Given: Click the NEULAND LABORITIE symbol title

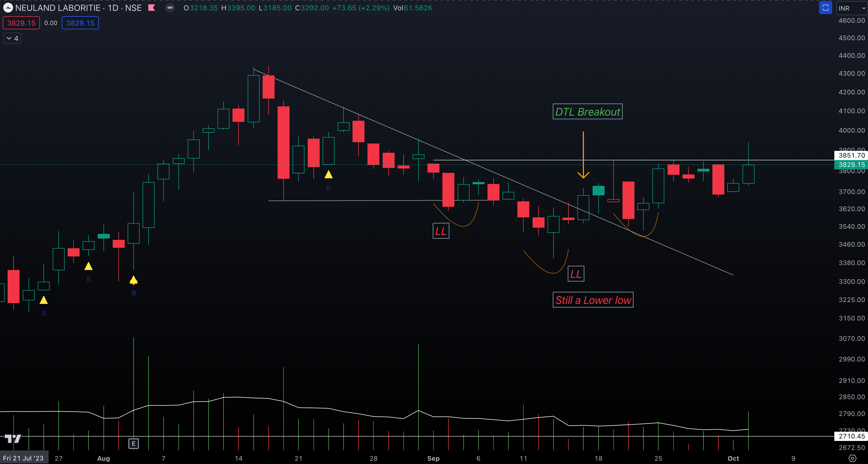Looking at the screenshot, I should click(x=58, y=8).
